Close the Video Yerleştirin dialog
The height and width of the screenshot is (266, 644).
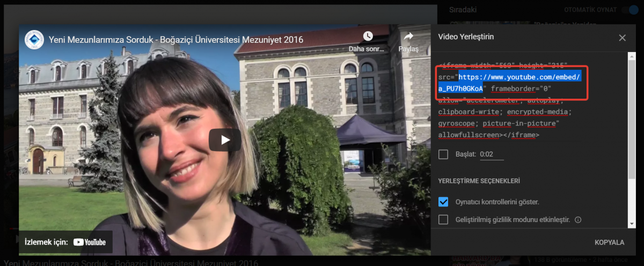coord(622,38)
